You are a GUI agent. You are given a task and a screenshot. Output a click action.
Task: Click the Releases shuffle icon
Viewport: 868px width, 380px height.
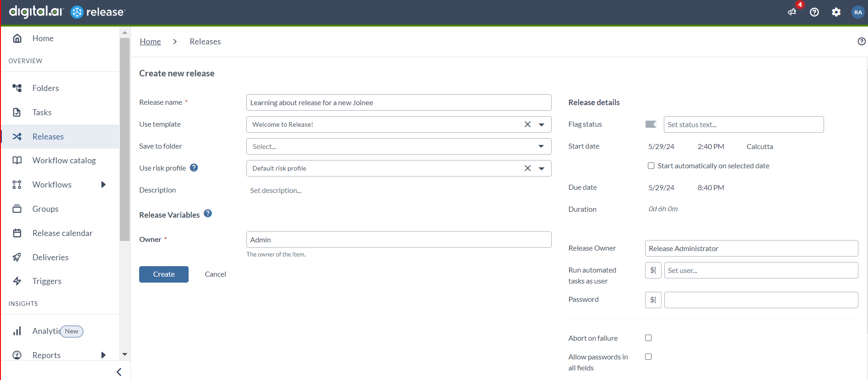click(17, 137)
